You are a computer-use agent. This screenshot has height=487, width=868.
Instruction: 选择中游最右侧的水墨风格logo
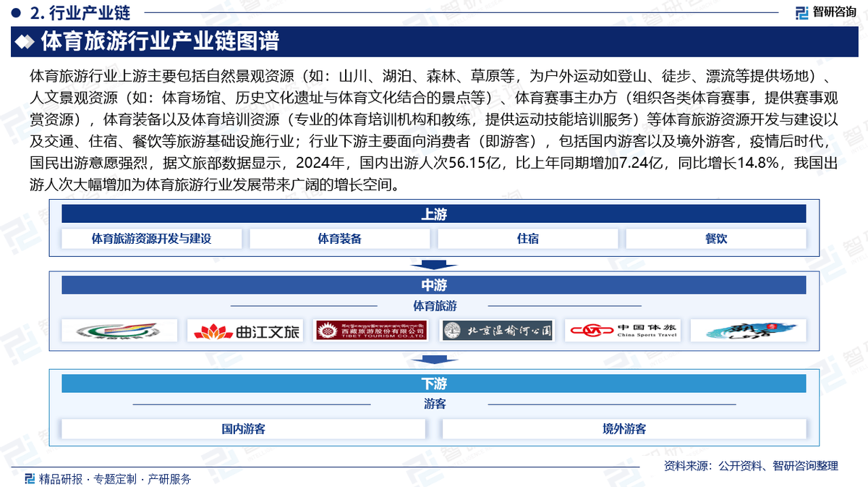[x=749, y=330]
